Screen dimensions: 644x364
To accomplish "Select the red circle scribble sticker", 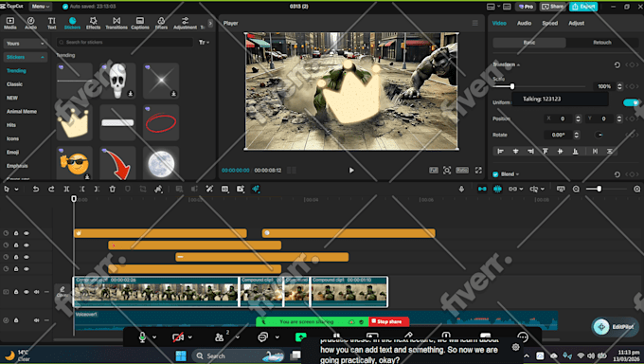I will point(161,123).
